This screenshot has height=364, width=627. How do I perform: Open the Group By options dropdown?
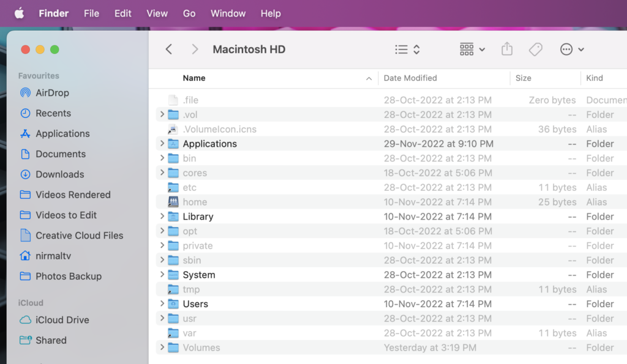[x=472, y=49]
